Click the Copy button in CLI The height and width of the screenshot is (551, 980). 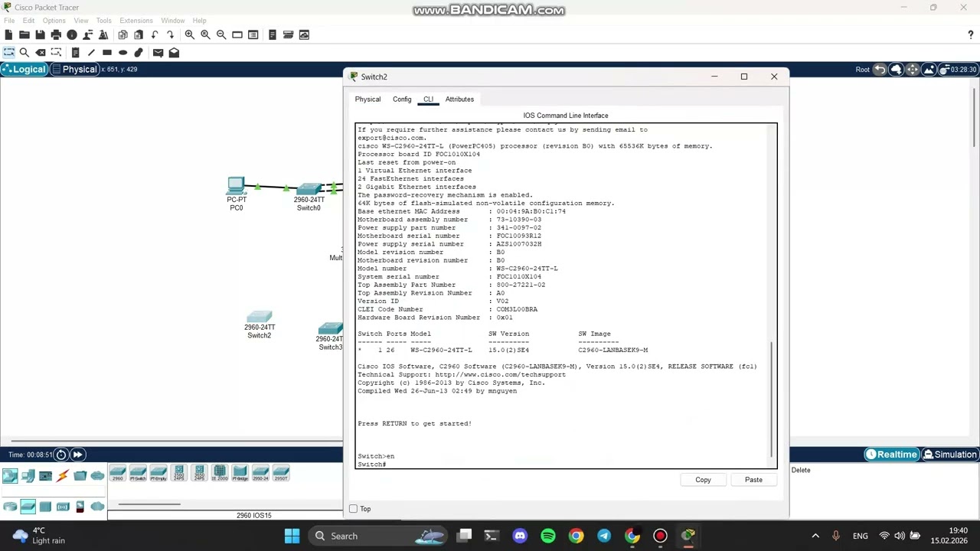point(703,480)
